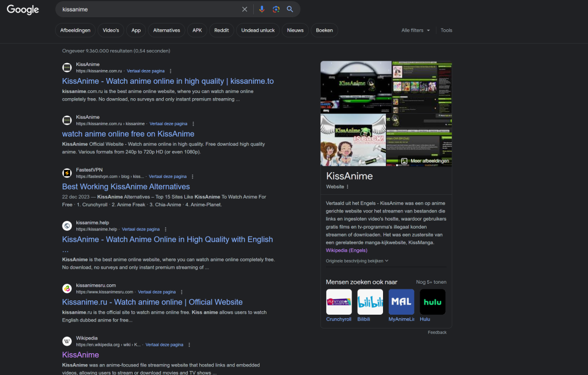Click favicon of first KissAnime result
588x375 pixels.
point(67,68)
